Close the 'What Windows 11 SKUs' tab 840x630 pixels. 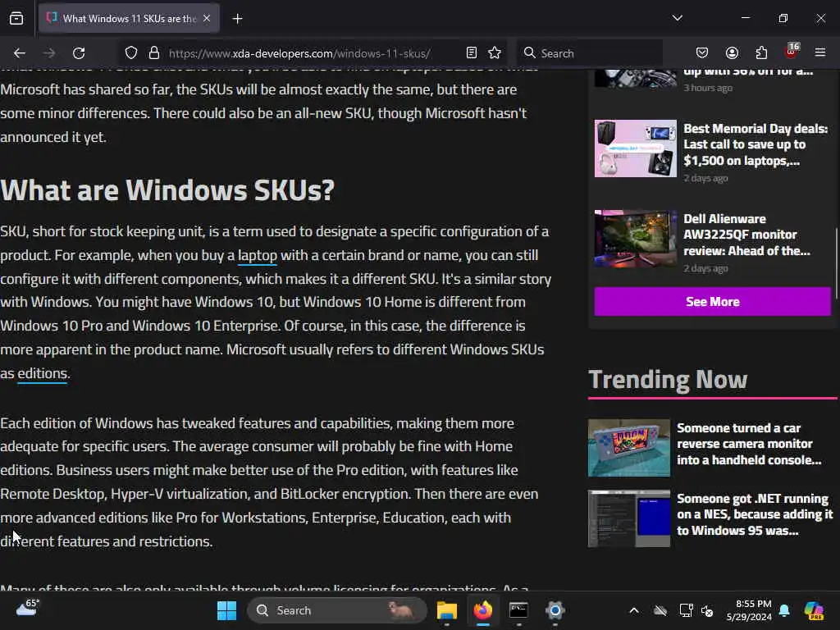coord(207,18)
